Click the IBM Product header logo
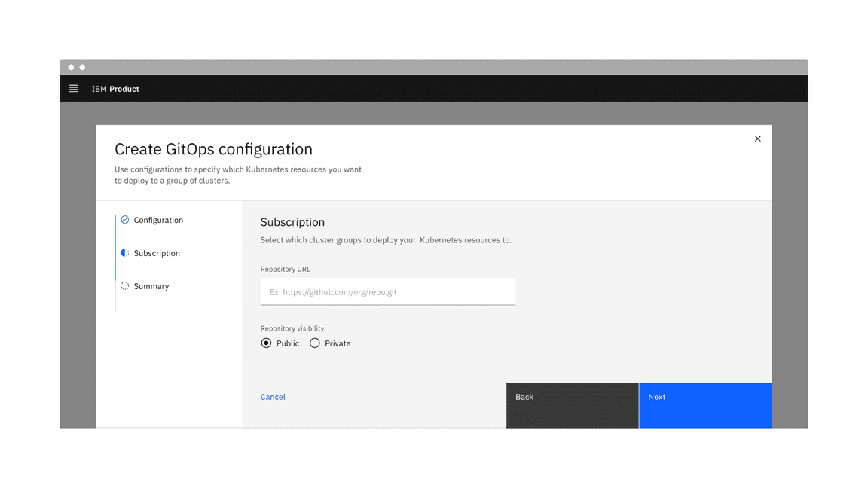868x488 pixels. click(x=115, y=88)
